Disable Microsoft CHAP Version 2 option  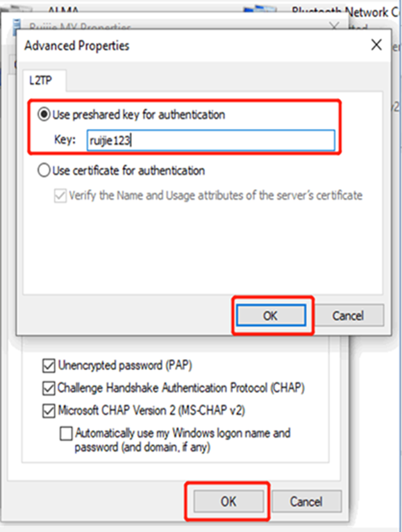[49, 410]
